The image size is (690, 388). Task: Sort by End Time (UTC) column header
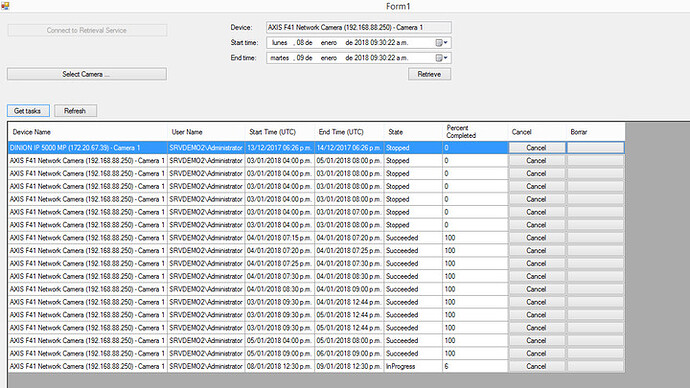point(349,132)
